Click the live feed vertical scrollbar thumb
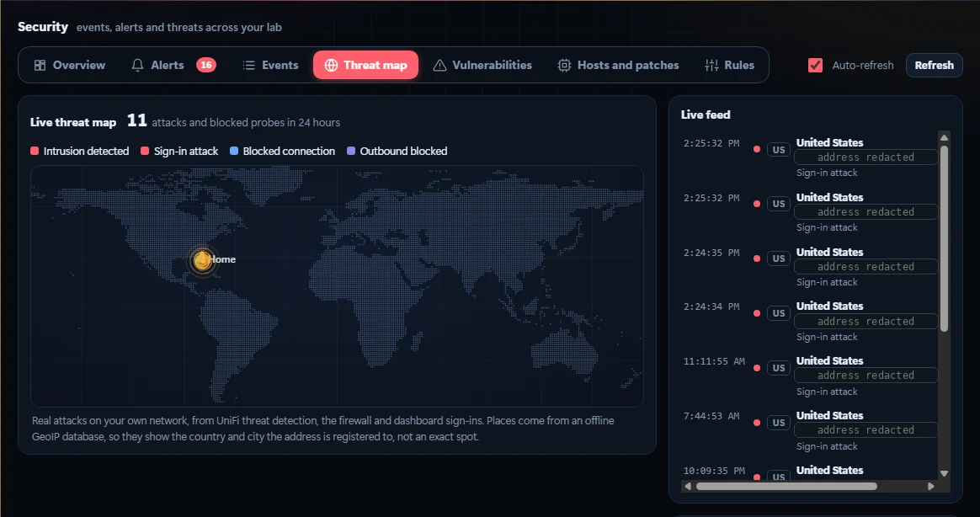Image resolution: width=980 pixels, height=517 pixels. click(x=944, y=238)
